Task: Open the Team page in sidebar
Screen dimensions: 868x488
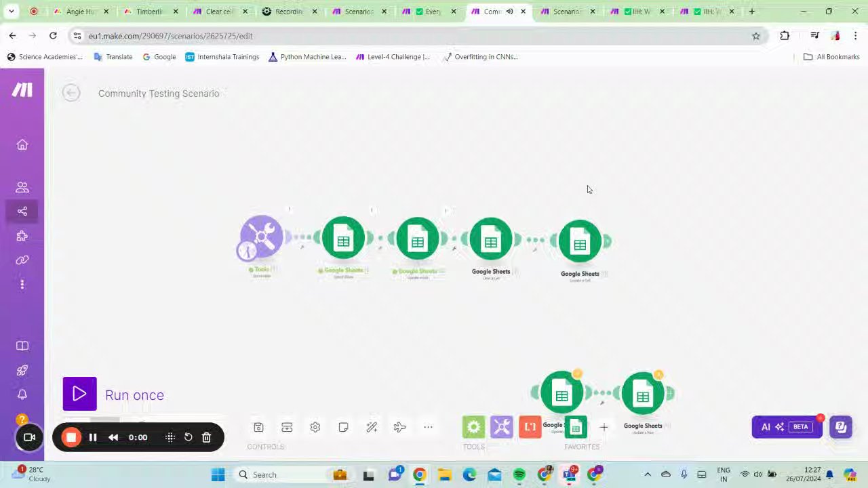Action: click(22, 187)
